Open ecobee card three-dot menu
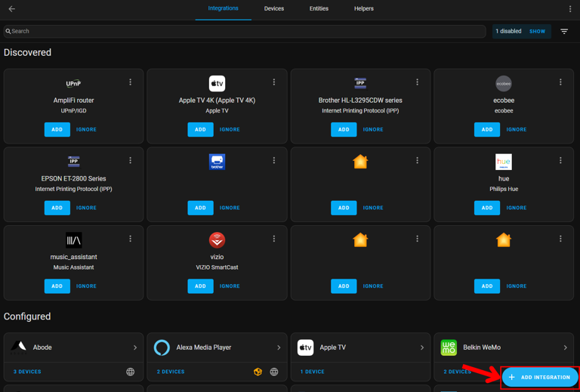 (560, 82)
